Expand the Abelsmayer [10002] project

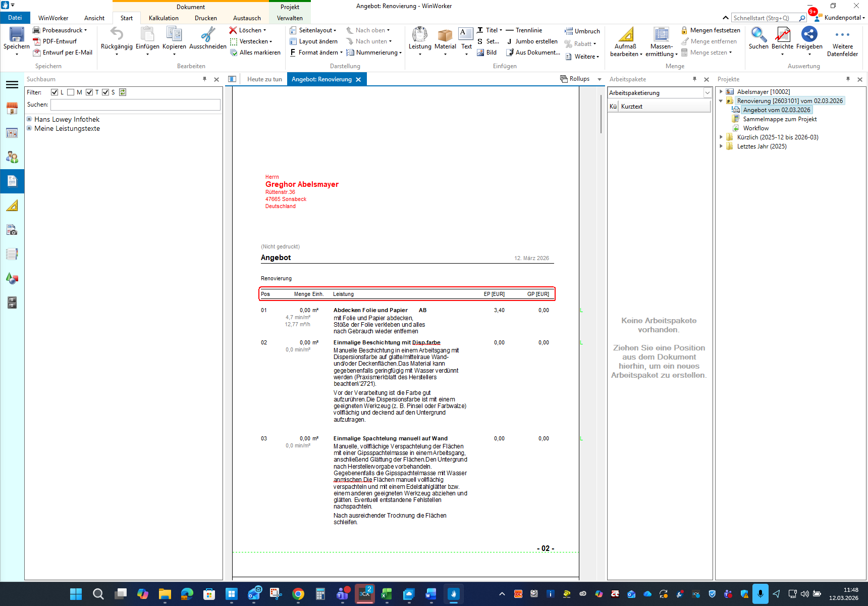pos(721,92)
